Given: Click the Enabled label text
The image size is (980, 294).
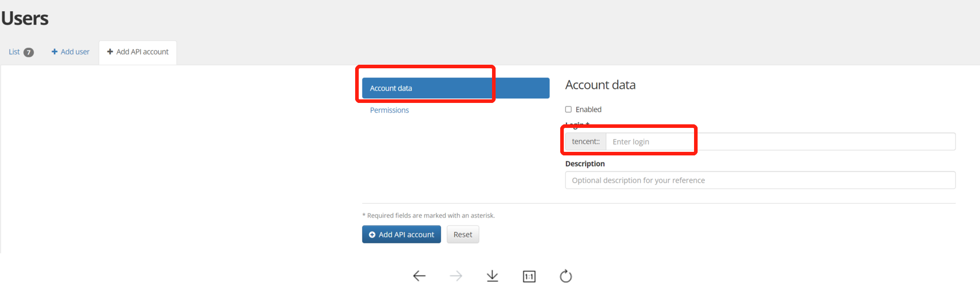Looking at the screenshot, I should (x=589, y=110).
